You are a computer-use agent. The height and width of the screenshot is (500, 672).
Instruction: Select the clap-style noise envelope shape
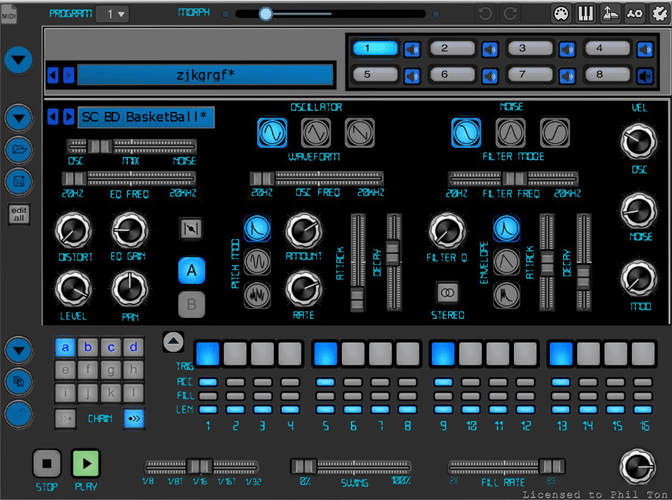point(506,295)
